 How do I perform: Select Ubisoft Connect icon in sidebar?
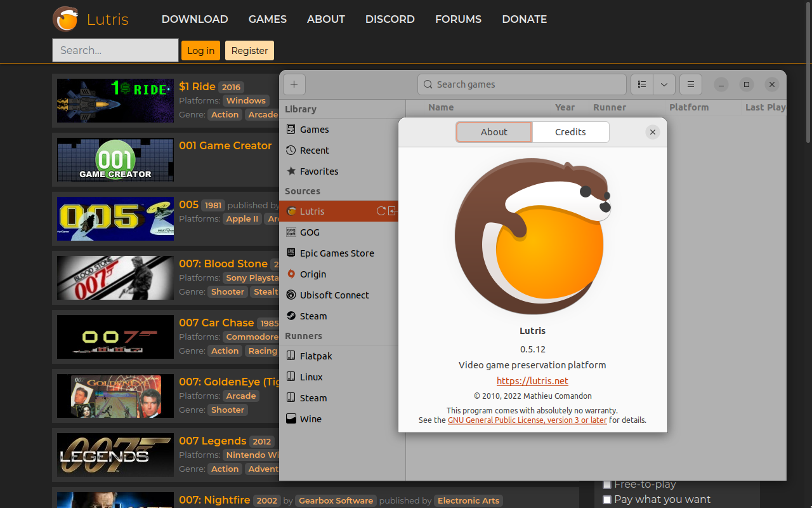click(291, 295)
